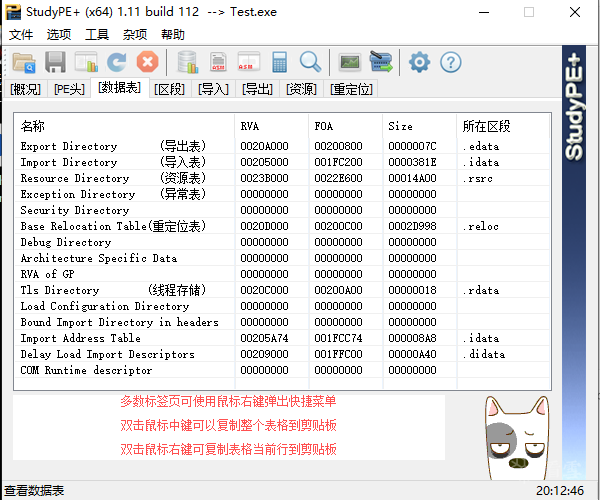
Task: Switch to the [资源] tab
Action: (x=302, y=89)
